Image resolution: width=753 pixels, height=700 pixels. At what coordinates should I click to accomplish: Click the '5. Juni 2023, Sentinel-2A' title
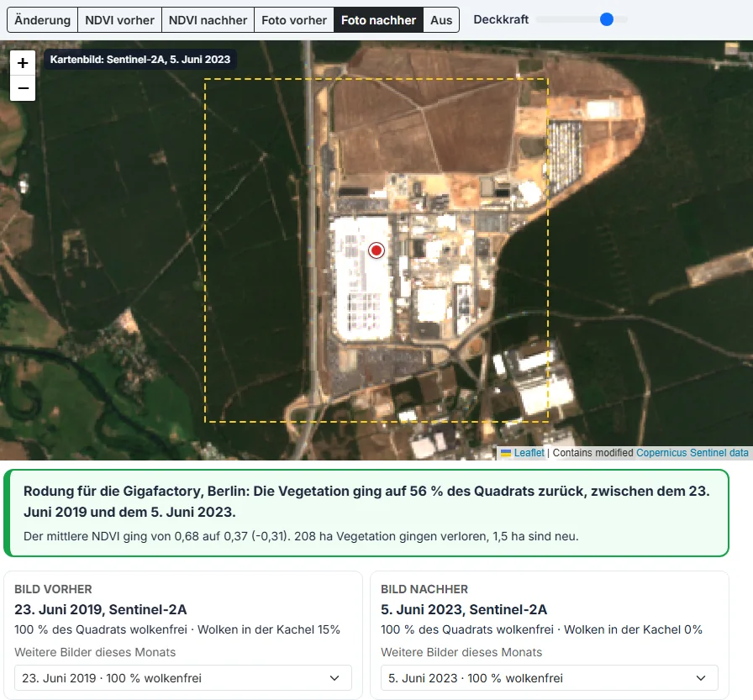tap(464, 609)
